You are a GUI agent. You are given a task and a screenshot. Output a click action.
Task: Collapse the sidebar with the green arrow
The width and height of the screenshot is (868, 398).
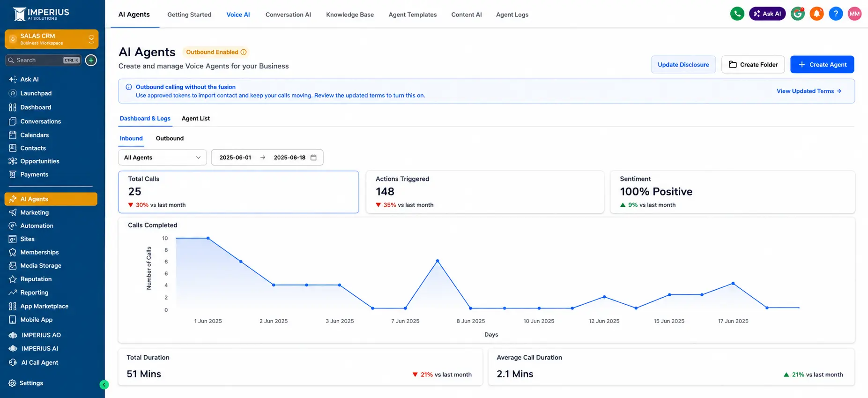pos(104,385)
